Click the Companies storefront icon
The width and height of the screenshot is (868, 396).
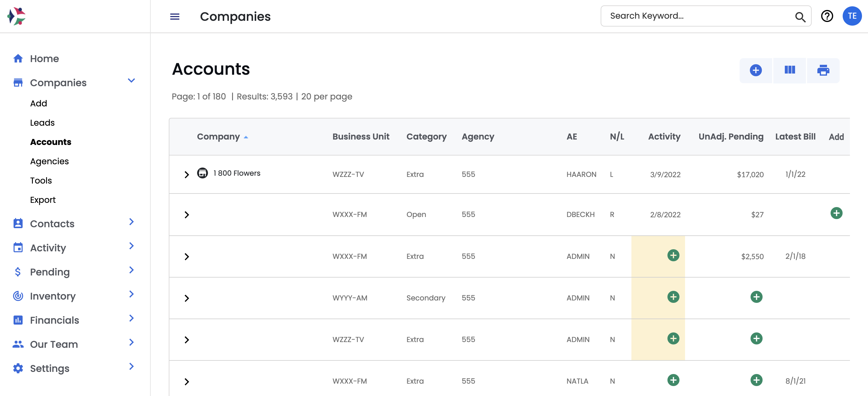pyautogui.click(x=18, y=83)
